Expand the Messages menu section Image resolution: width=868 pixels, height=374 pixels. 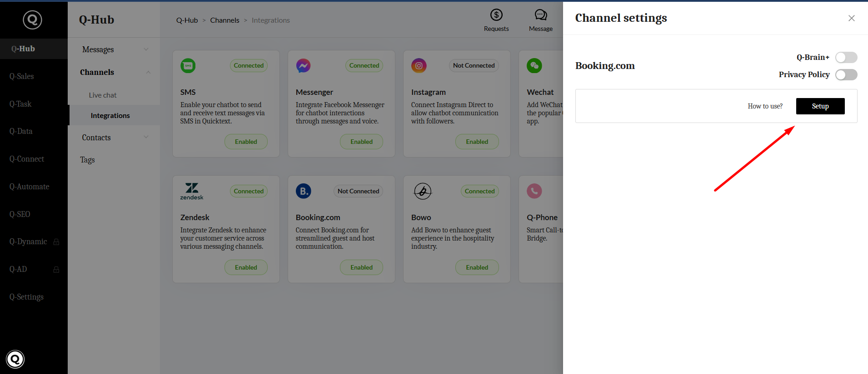pyautogui.click(x=146, y=49)
